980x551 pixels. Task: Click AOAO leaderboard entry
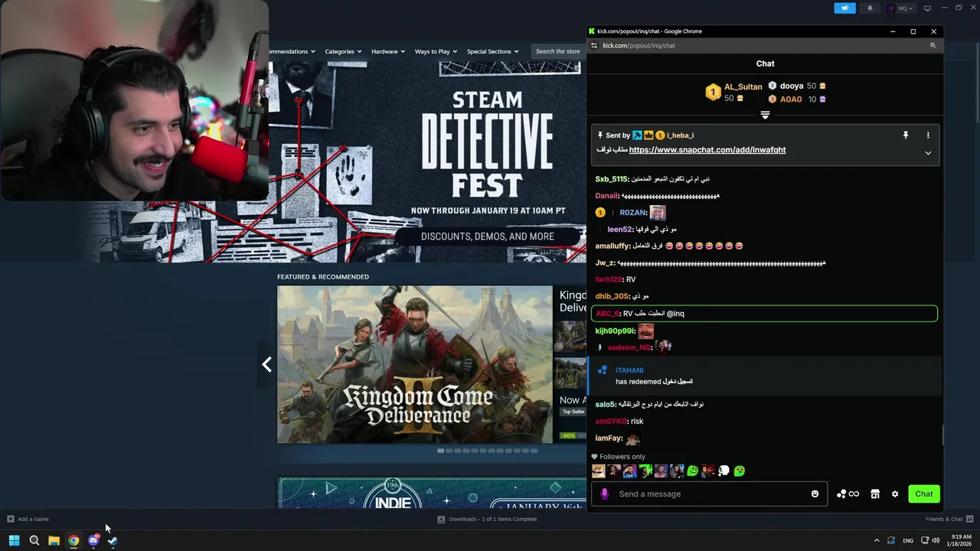[x=797, y=99]
